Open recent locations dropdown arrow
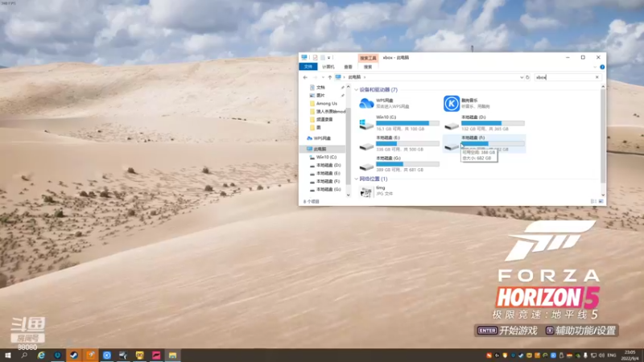 click(x=323, y=77)
